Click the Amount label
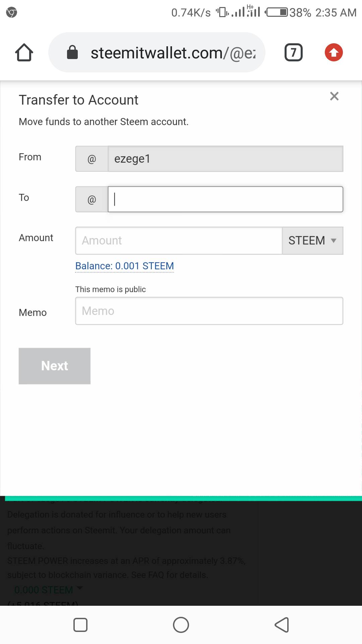Image resolution: width=362 pixels, height=644 pixels. pos(36,237)
